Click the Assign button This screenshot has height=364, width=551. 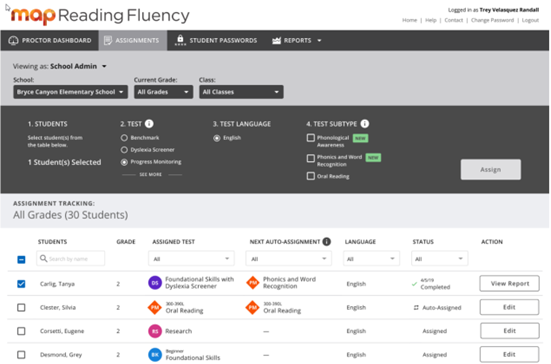click(x=491, y=170)
